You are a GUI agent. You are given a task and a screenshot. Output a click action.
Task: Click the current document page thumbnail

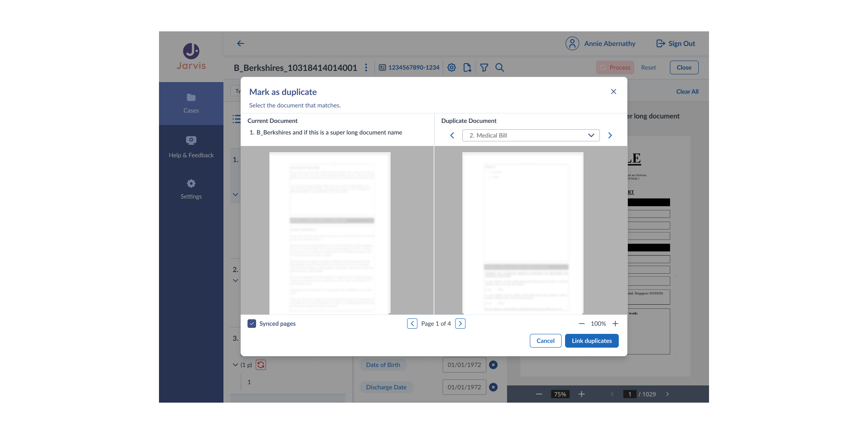(330, 233)
